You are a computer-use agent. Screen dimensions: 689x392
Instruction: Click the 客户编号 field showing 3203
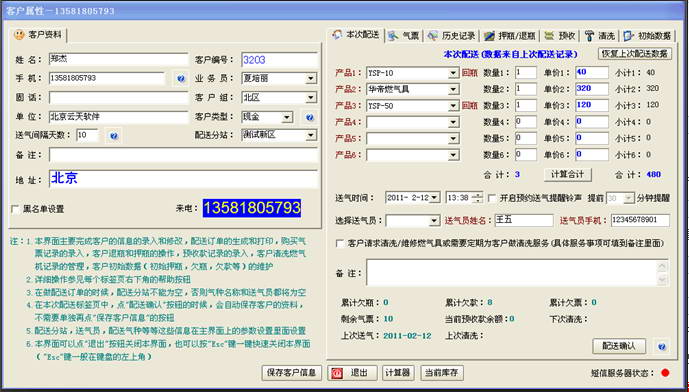tap(279, 60)
